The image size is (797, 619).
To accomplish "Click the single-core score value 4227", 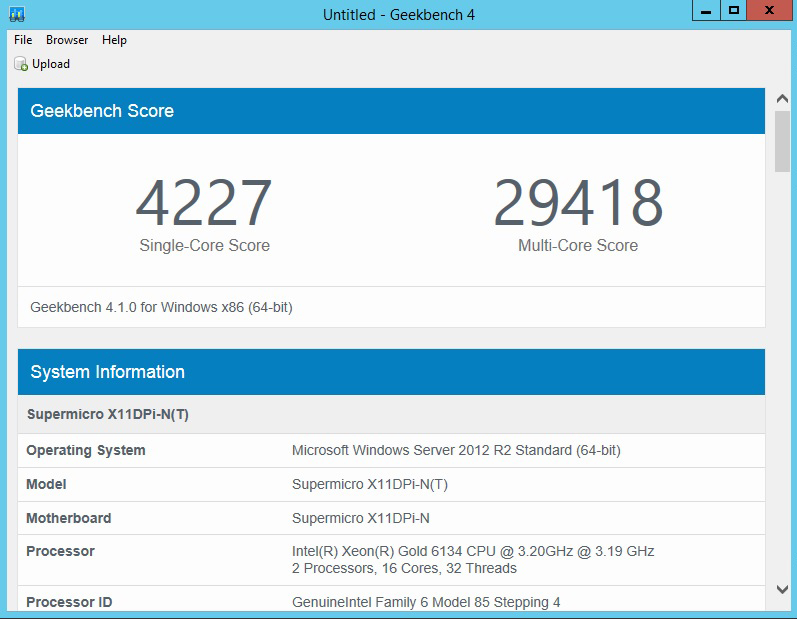I will pyautogui.click(x=204, y=203).
